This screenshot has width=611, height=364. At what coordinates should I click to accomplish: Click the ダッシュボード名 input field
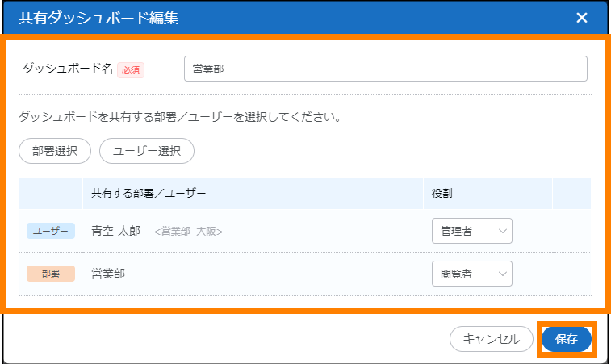[x=385, y=69]
